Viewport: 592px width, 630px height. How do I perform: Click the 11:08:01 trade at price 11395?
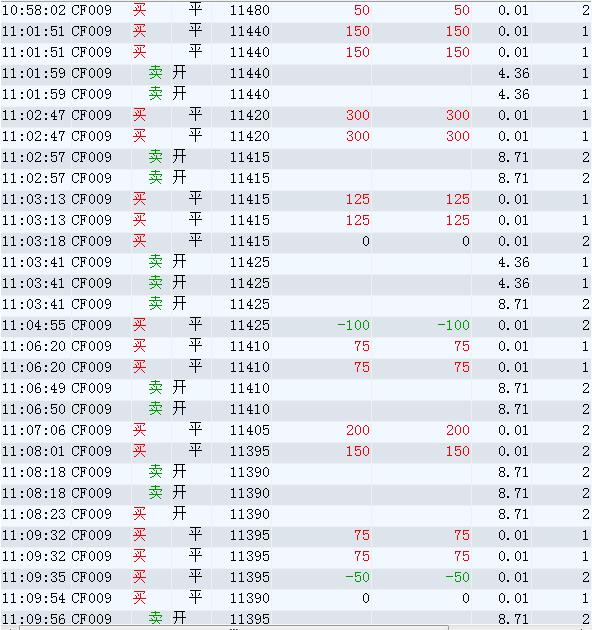(x=296, y=451)
